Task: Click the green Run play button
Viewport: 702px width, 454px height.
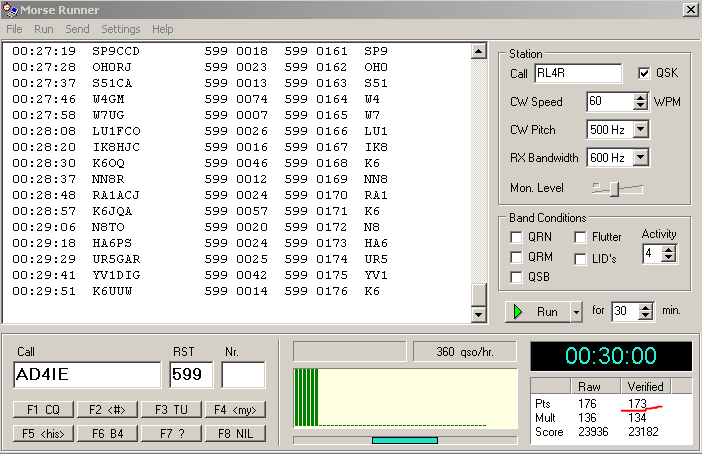Action: point(537,311)
